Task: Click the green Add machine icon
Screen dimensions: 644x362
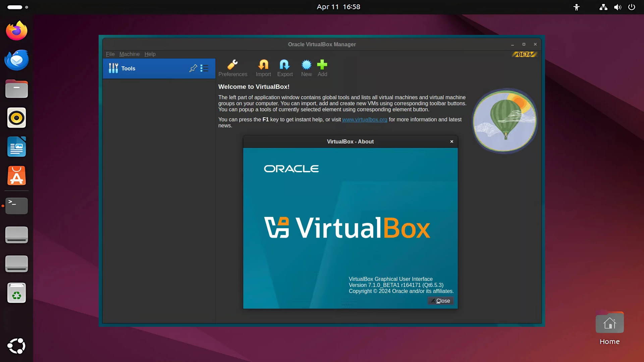Action: point(322,68)
